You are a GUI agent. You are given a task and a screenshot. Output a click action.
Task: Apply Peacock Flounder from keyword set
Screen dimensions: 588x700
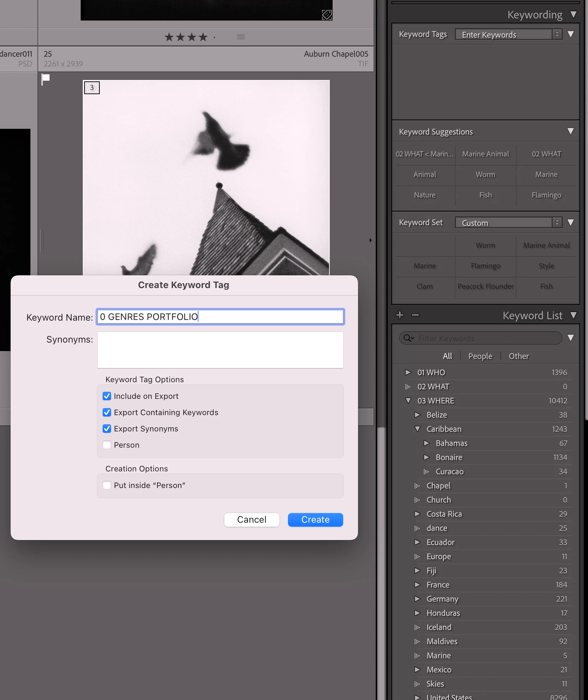pos(485,286)
